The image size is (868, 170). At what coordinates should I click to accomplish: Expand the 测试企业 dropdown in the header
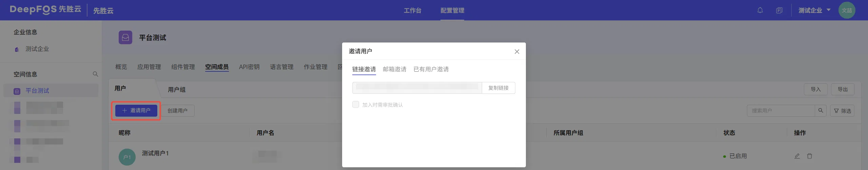tap(814, 10)
